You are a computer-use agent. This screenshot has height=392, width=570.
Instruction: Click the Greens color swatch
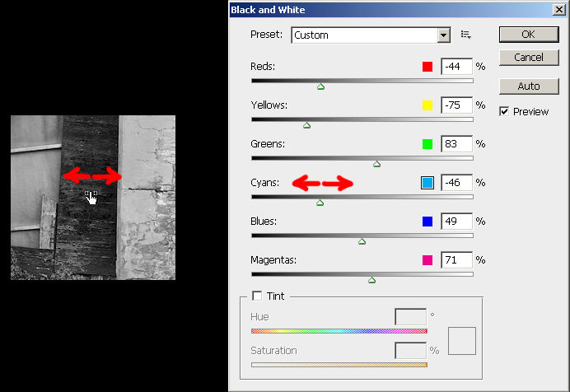427,144
